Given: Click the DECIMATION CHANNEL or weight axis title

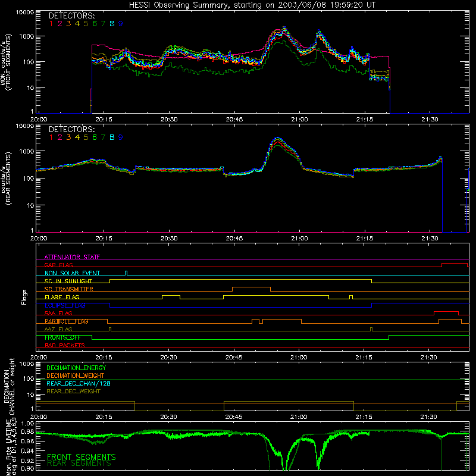Looking at the screenshot, I should pos(9,386).
